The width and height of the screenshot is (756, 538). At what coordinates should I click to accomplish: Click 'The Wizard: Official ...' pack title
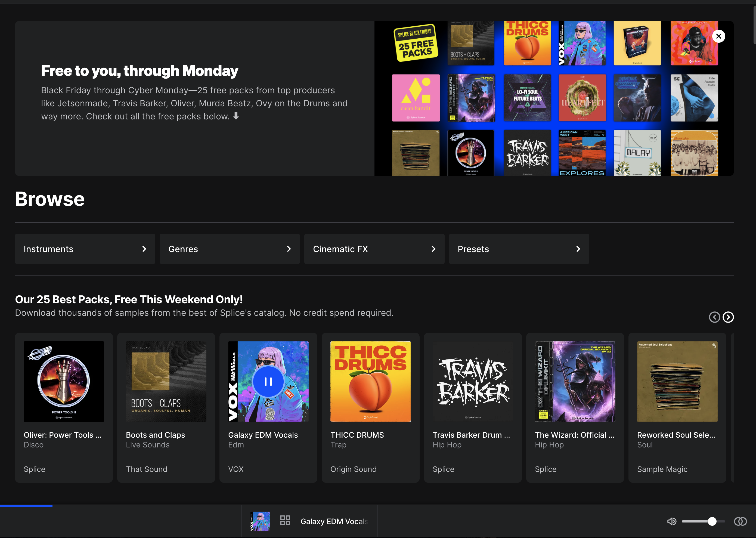point(575,435)
